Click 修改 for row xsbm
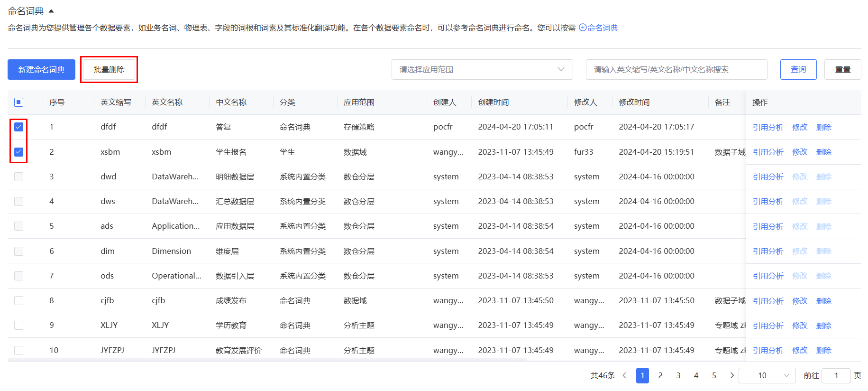This screenshot has width=868, height=391. coord(800,152)
